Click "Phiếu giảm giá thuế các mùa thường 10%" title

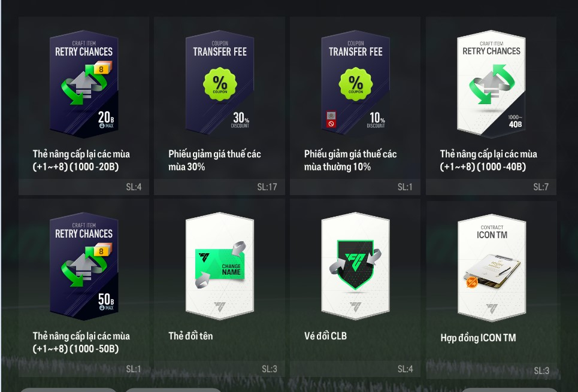point(350,160)
